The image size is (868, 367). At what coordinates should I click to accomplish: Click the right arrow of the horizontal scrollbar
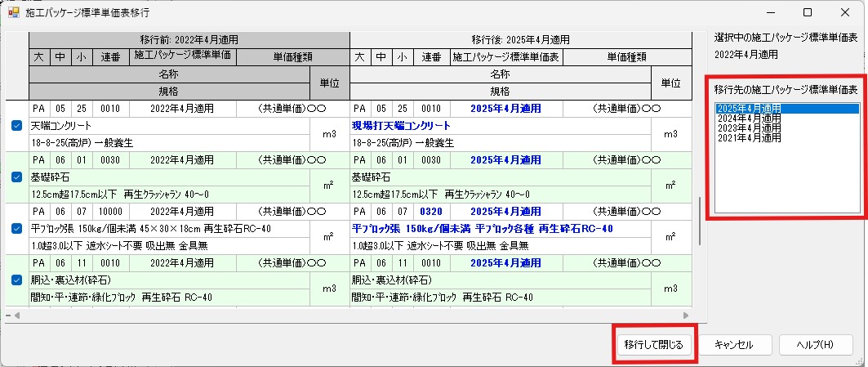[686, 315]
